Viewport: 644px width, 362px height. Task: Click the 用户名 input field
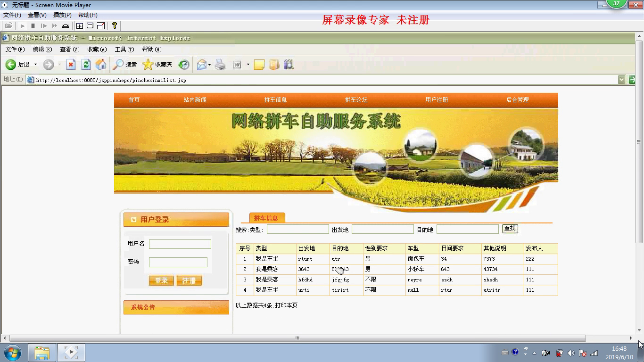(x=180, y=244)
